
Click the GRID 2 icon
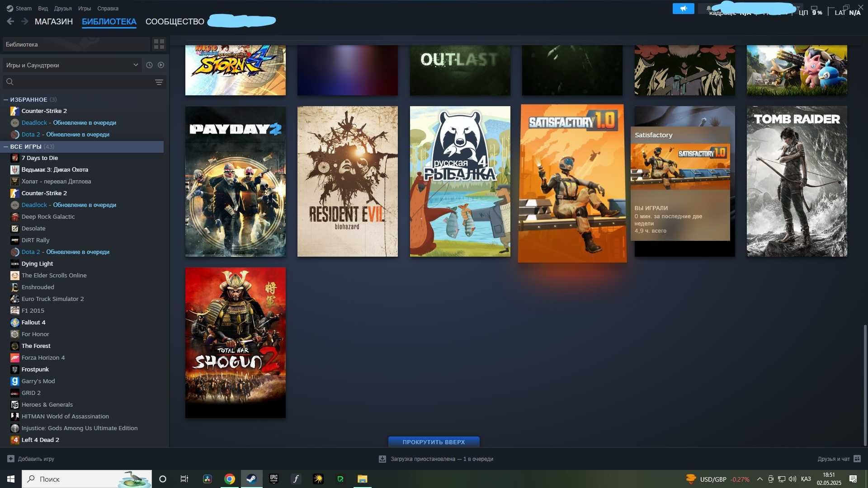[x=15, y=393]
